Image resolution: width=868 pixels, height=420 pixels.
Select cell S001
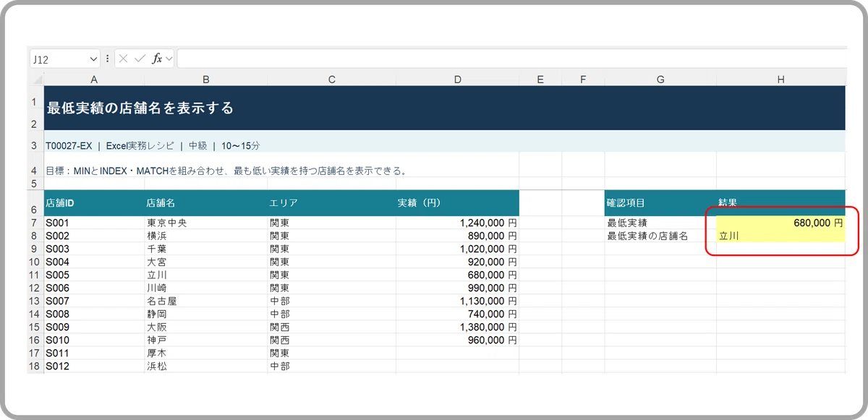pos(93,223)
